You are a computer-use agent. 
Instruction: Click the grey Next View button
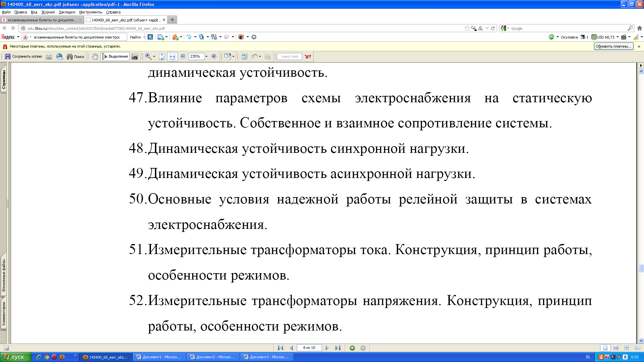363,348
